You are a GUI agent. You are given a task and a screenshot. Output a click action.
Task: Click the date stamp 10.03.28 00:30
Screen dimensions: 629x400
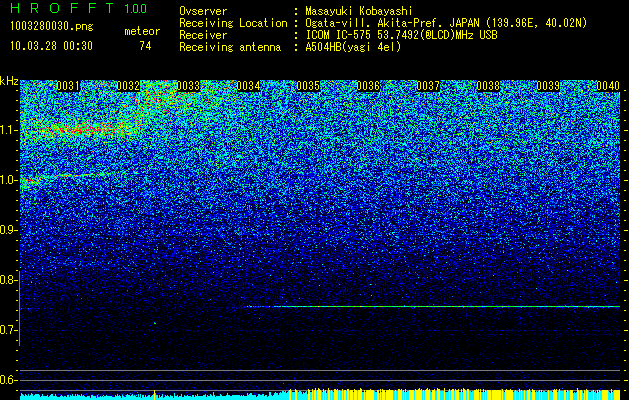pyautogui.click(x=51, y=46)
